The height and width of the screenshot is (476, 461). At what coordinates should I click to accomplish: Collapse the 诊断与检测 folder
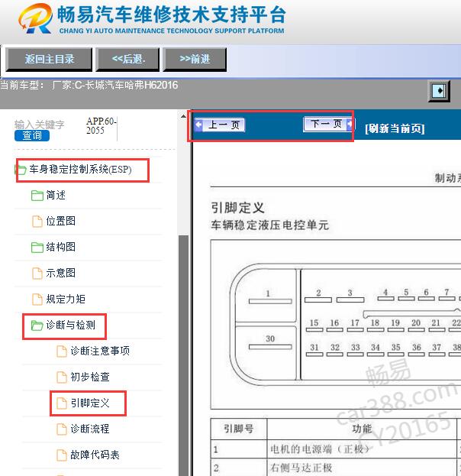point(71,325)
